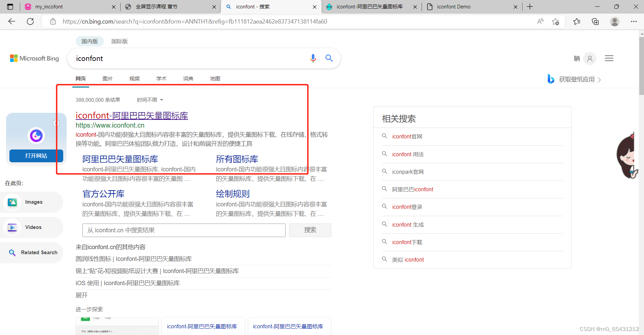Open Edge settings and more menu
This screenshot has height=335, width=644.
(634, 22)
